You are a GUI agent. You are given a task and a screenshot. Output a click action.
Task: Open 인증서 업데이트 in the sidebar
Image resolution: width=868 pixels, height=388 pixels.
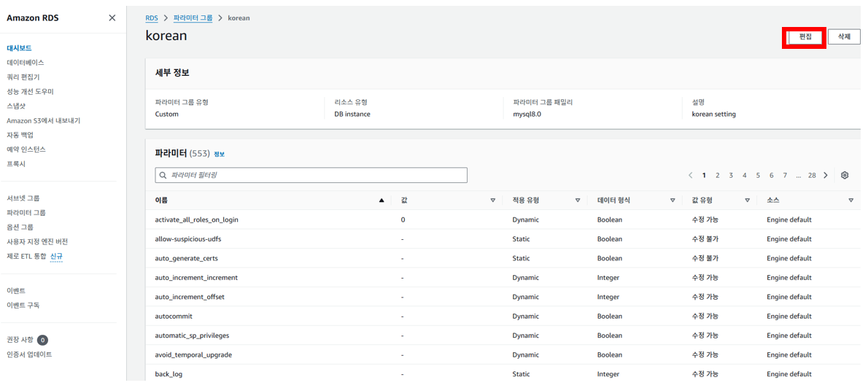pos(29,354)
